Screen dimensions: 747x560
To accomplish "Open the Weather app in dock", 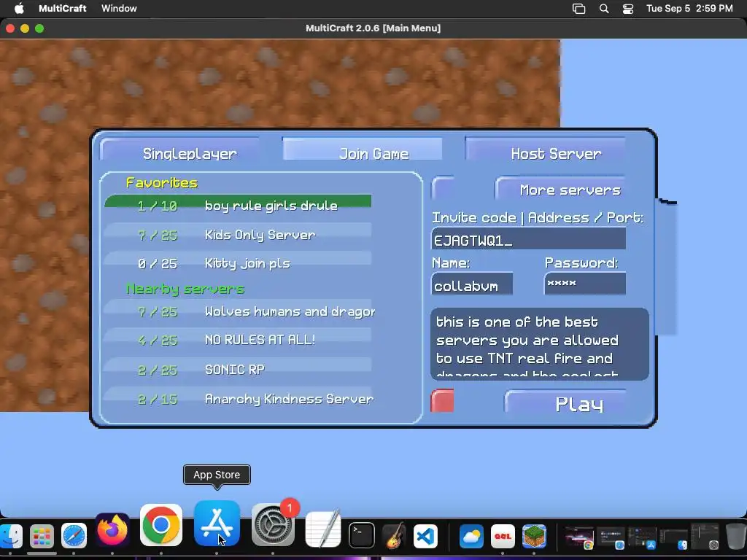I will click(471, 536).
